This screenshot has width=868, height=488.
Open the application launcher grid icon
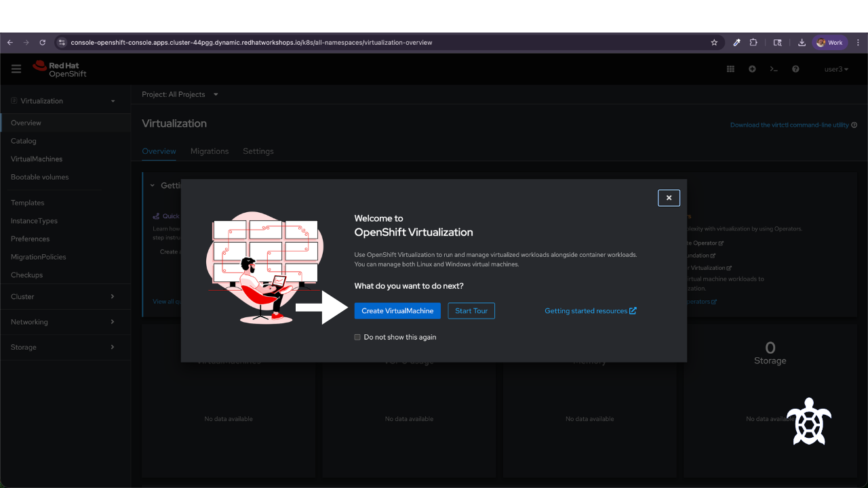coord(730,69)
